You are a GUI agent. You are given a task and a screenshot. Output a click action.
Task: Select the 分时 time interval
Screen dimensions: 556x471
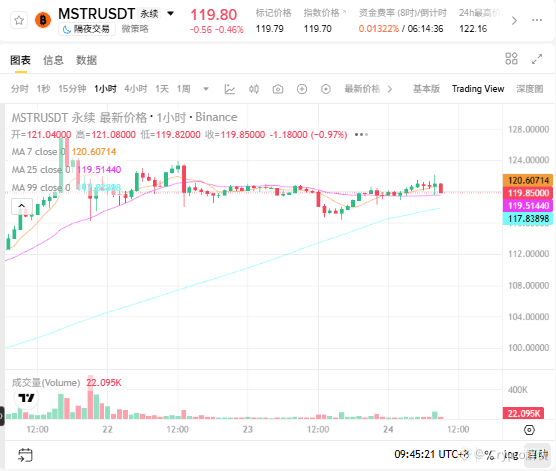(x=20, y=89)
